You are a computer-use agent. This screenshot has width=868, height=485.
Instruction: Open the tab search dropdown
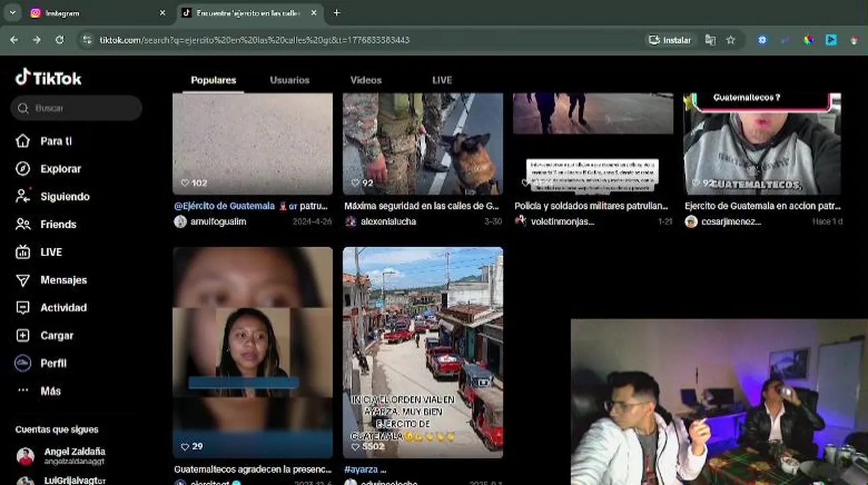pyautogui.click(x=12, y=13)
